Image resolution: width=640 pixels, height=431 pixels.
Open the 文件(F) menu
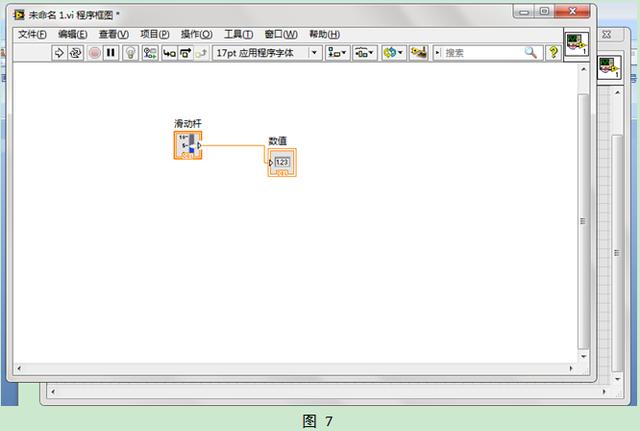(32, 35)
